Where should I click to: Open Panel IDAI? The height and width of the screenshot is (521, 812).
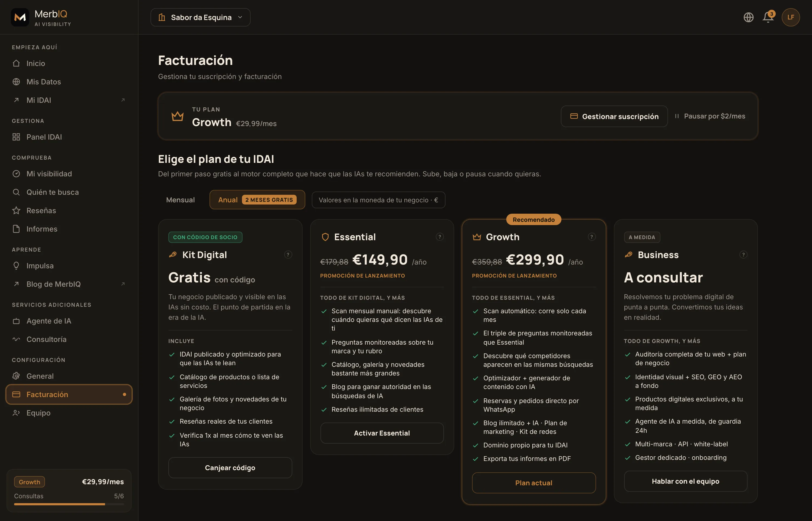69,137
